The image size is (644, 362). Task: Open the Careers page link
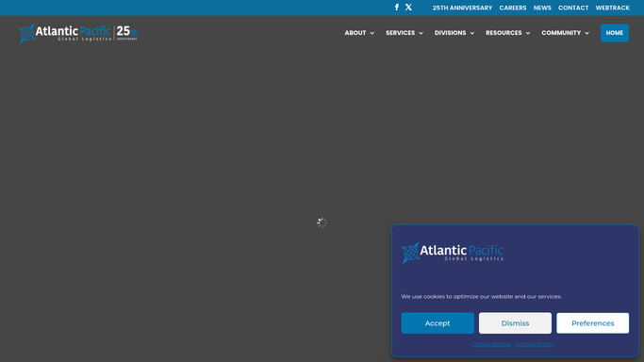(513, 8)
